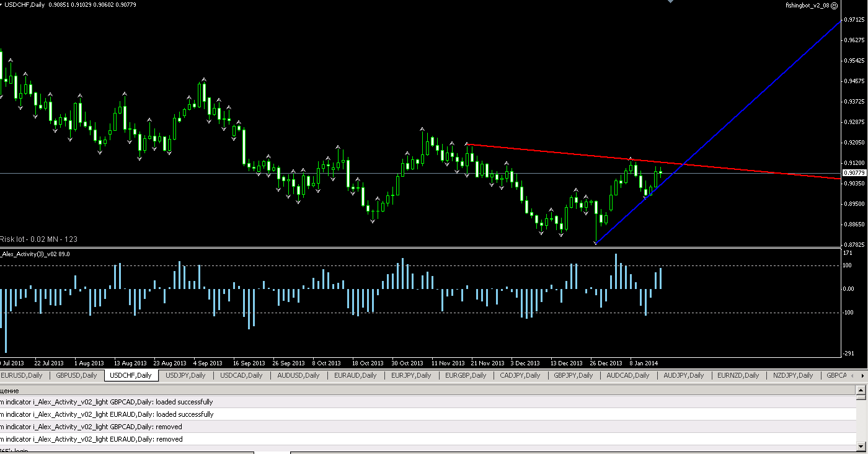Click the 0.87825 price scale label

[854, 244]
